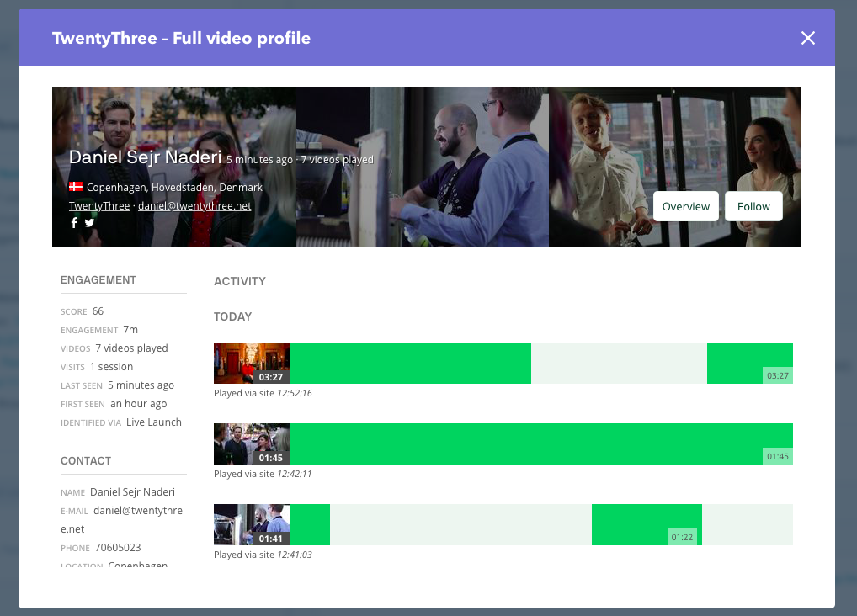
Task: Click the CONTACT section heading
Action: [86, 461]
